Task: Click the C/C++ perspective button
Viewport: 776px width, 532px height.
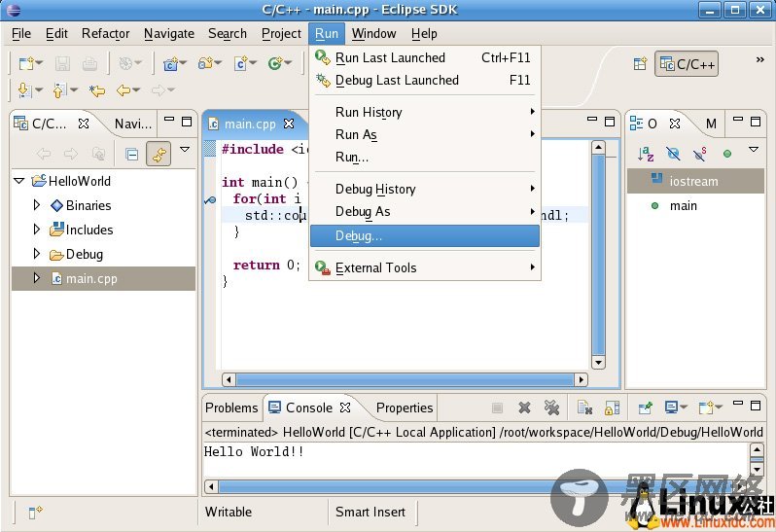Action: tap(687, 64)
